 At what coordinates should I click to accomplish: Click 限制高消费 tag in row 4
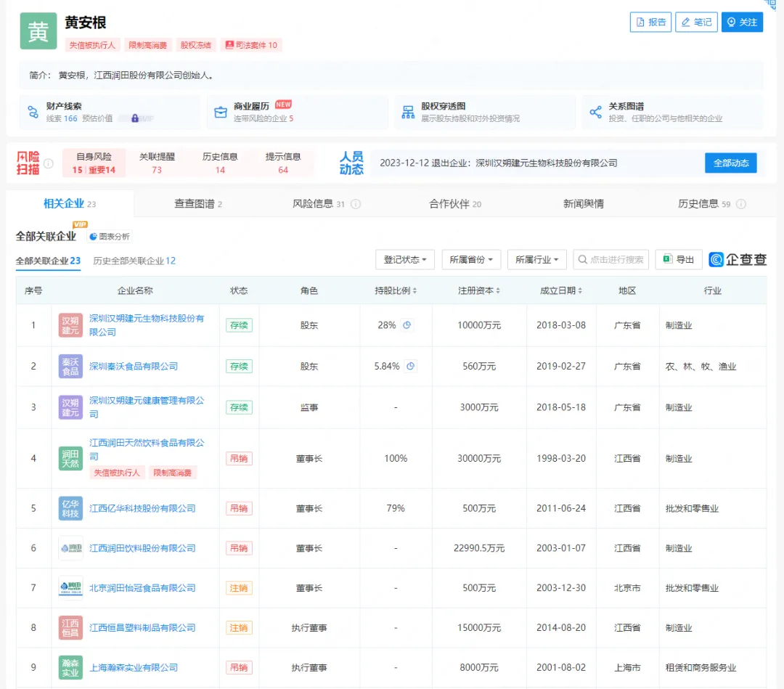[173, 473]
